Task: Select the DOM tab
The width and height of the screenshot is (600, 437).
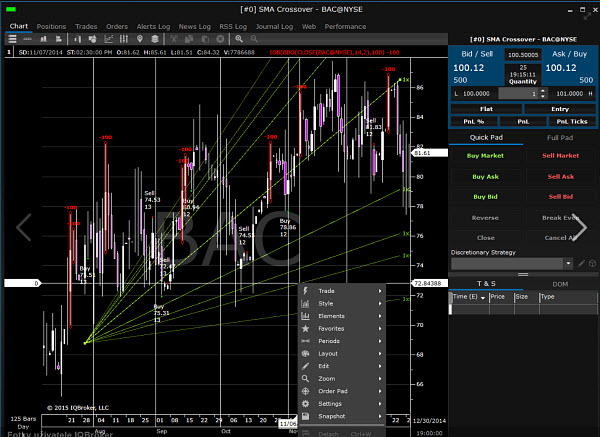Action: coord(560,284)
